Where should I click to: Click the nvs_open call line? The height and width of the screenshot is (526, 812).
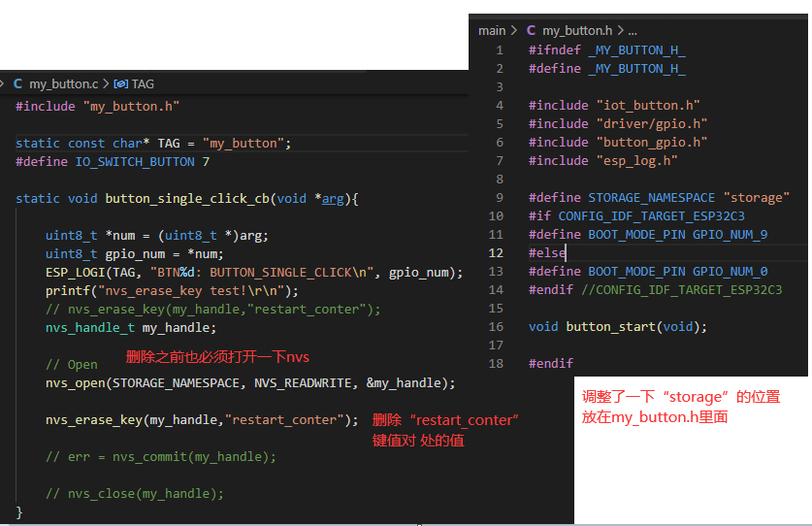[x=250, y=383]
